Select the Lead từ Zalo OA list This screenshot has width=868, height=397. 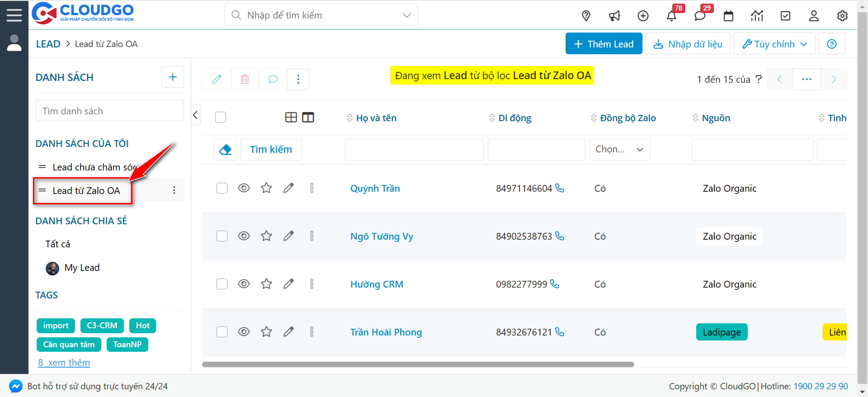[x=86, y=191]
